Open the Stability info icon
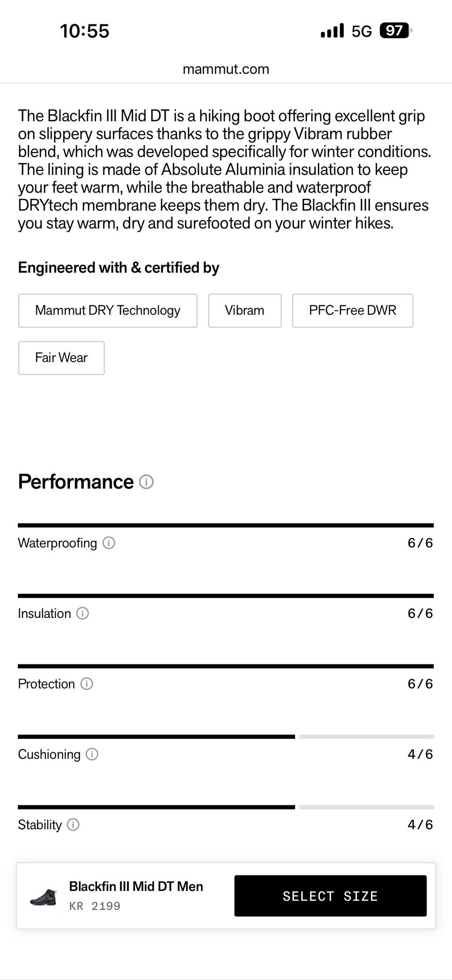Viewport: 452px width, 980px height. click(73, 825)
